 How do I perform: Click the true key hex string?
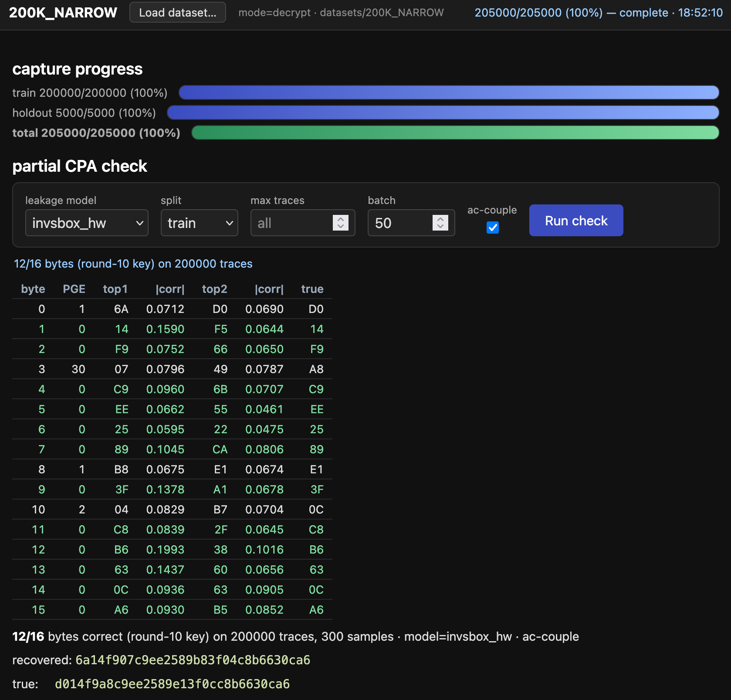(x=173, y=684)
